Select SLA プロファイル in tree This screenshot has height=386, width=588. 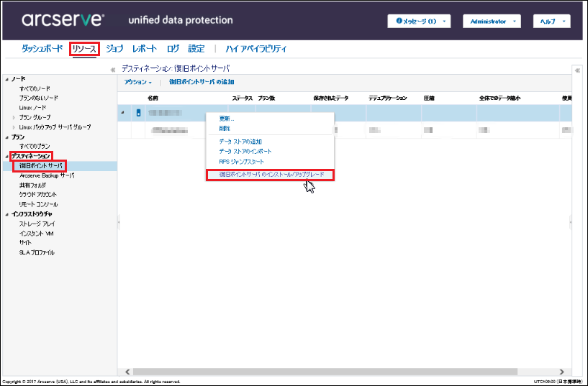coord(37,253)
